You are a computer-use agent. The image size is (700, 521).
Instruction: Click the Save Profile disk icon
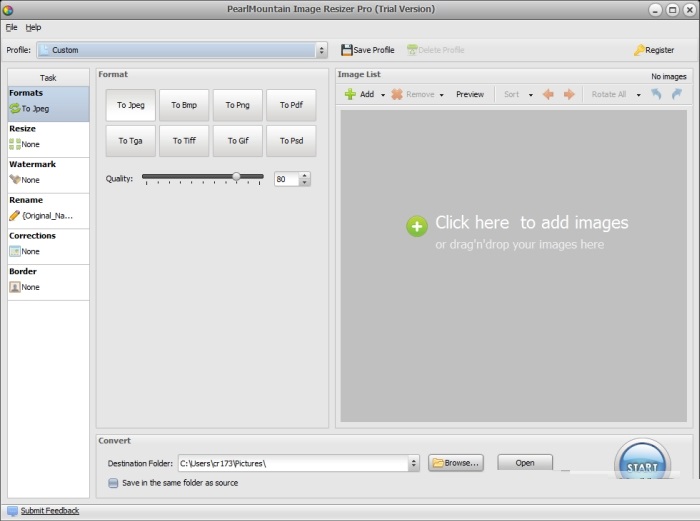click(347, 50)
